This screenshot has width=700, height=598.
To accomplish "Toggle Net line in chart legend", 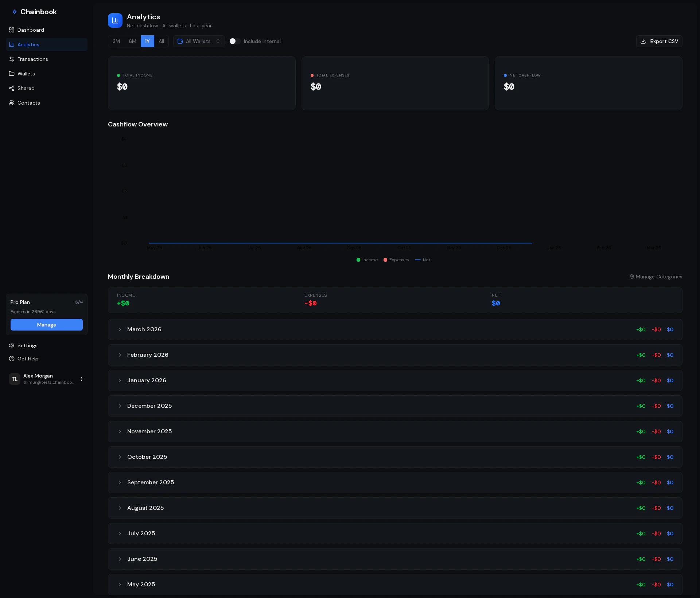I will [423, 260].
